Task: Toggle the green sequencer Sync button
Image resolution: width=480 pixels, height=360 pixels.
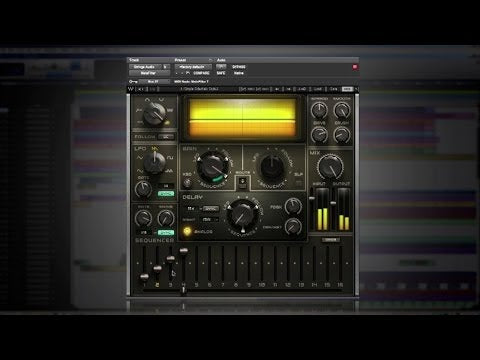Action: (x=166, y=232)
